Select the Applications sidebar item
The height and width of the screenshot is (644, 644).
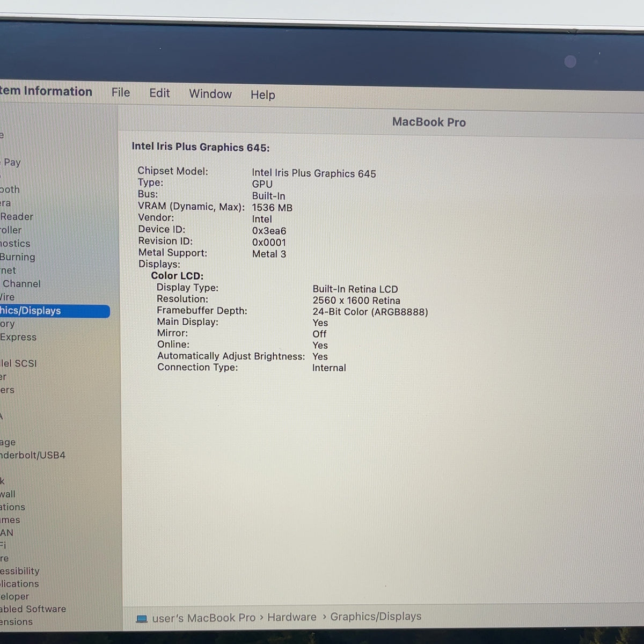point(19,583)
